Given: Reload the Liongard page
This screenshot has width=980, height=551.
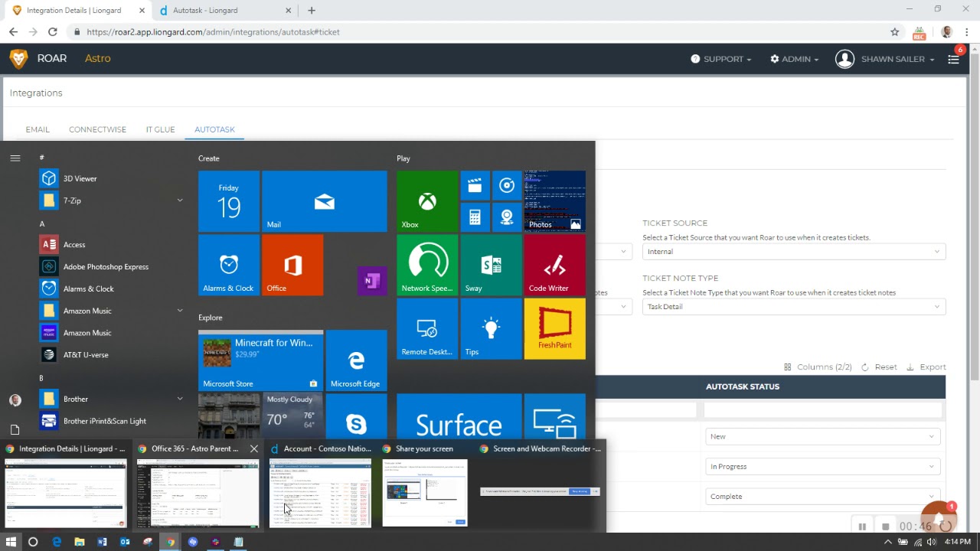Looking at the screenshot, I should tap(52, 32).
